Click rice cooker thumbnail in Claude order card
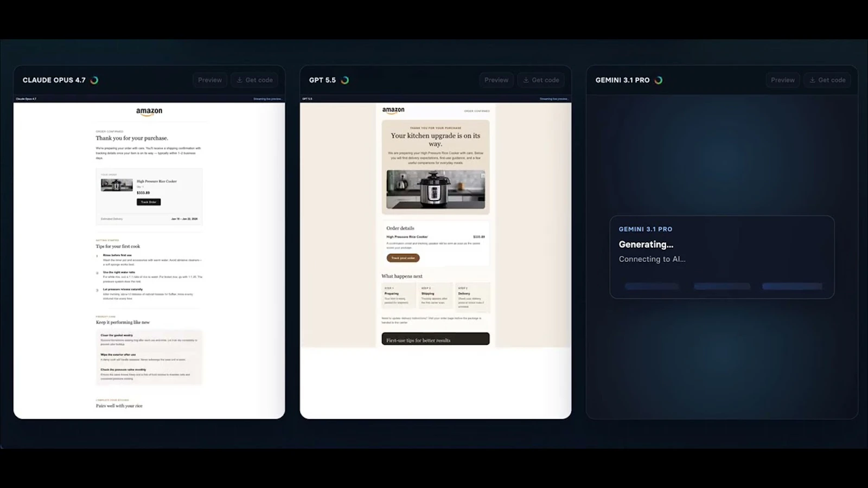Viewport: 868px width, 488px height. click(117, 185)
